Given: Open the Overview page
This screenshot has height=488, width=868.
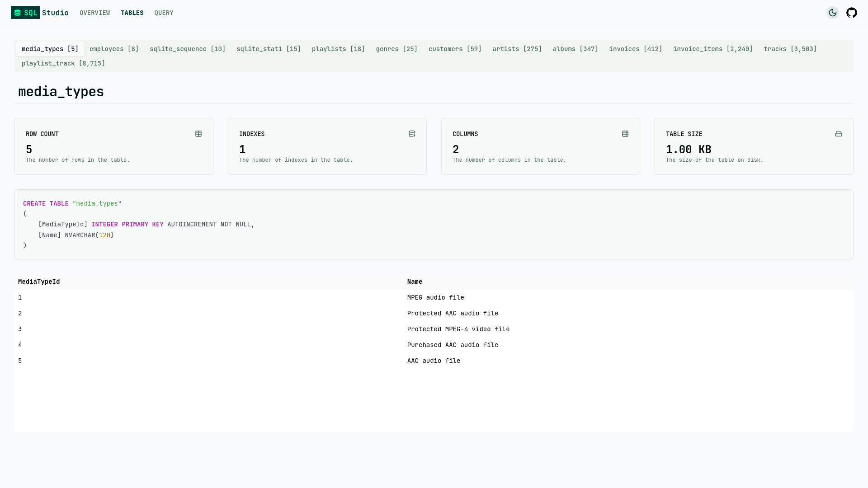Looking at the screenshot, I should coord(94,13).
